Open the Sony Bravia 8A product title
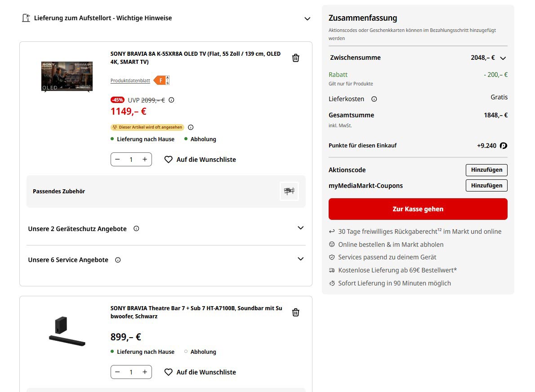The width and height of the screenshot is (535, 392). [x=196, y=58]
